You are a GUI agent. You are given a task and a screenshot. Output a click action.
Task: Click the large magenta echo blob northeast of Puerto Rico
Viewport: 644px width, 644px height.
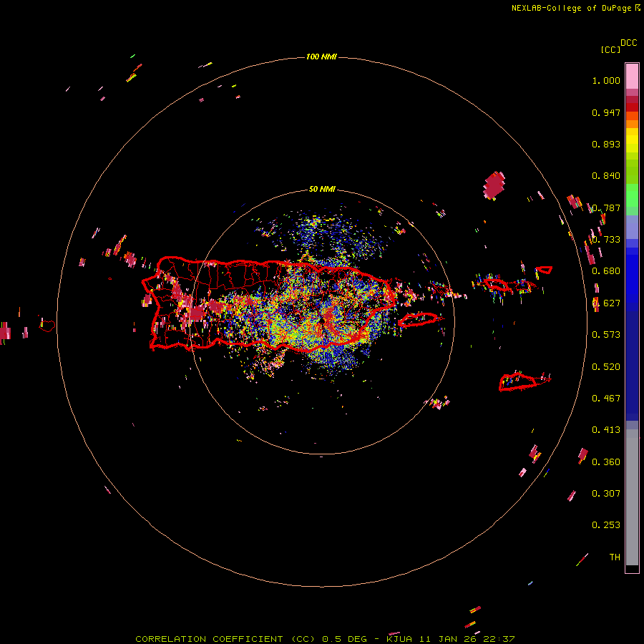coord(494,185)
